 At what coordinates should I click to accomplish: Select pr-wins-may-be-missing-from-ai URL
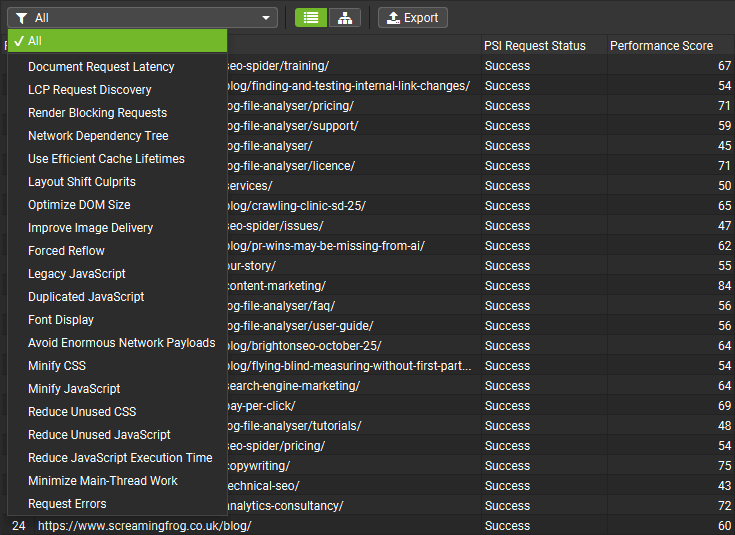(354, 246)
